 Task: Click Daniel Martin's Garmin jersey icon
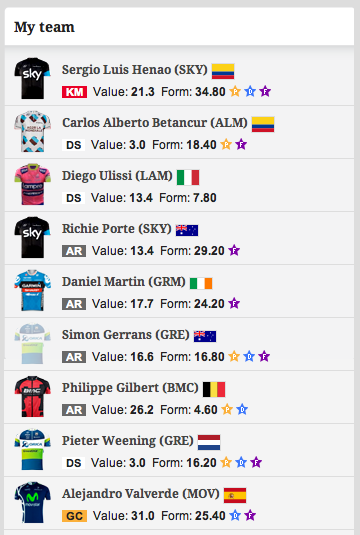(32, 290)
